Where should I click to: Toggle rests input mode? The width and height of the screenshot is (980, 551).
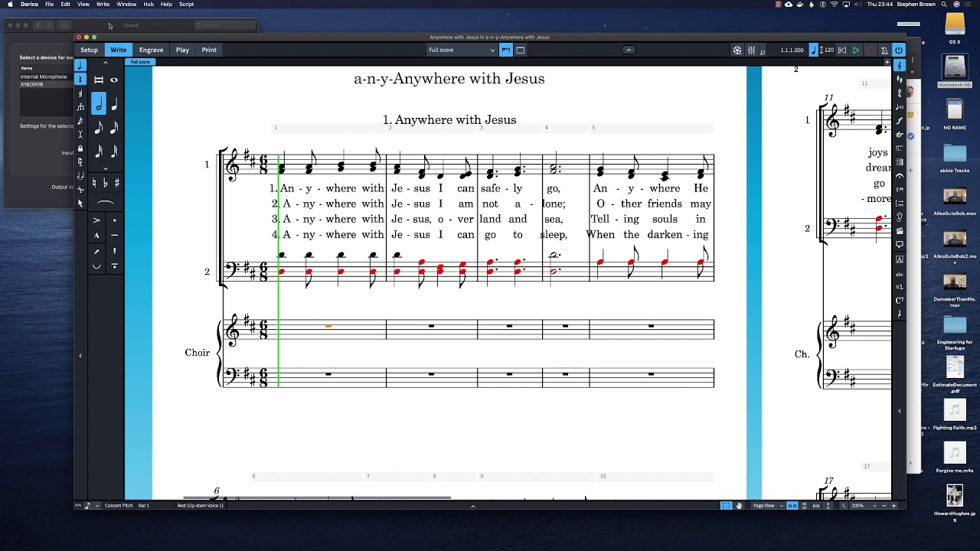tap(80, 79)
